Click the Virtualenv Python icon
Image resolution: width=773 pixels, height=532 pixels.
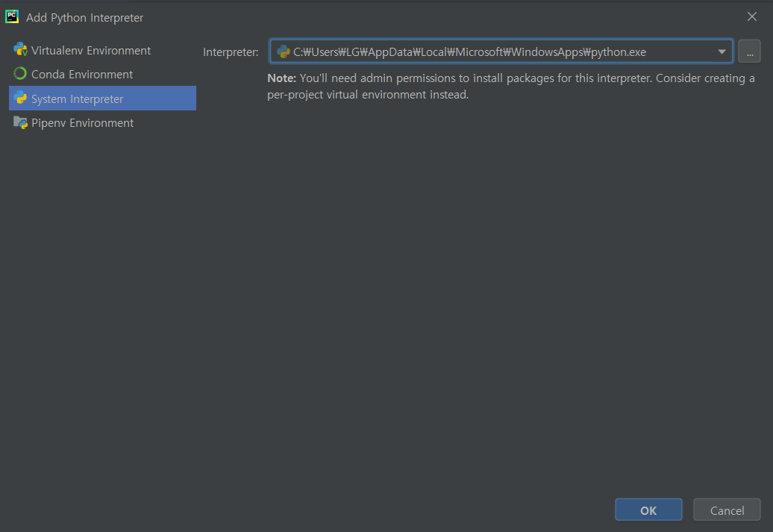[x=20, y=50]
